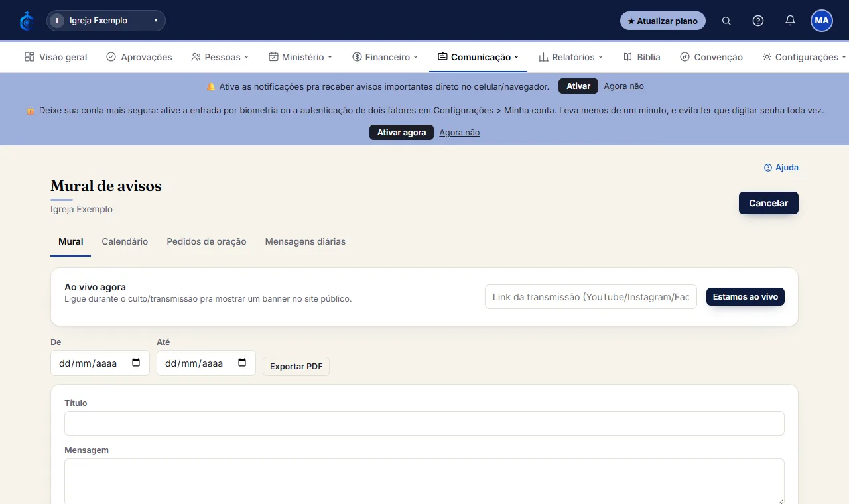
Task: Focus the Link da transmissão input
Action: [x=591, y=297]
